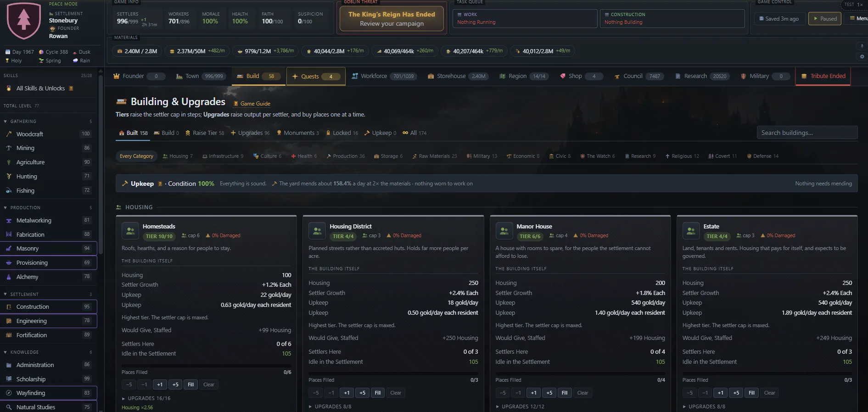Click the Housing District building icon
This screenshot has height=412, width=868.
(x=317, y=231)
